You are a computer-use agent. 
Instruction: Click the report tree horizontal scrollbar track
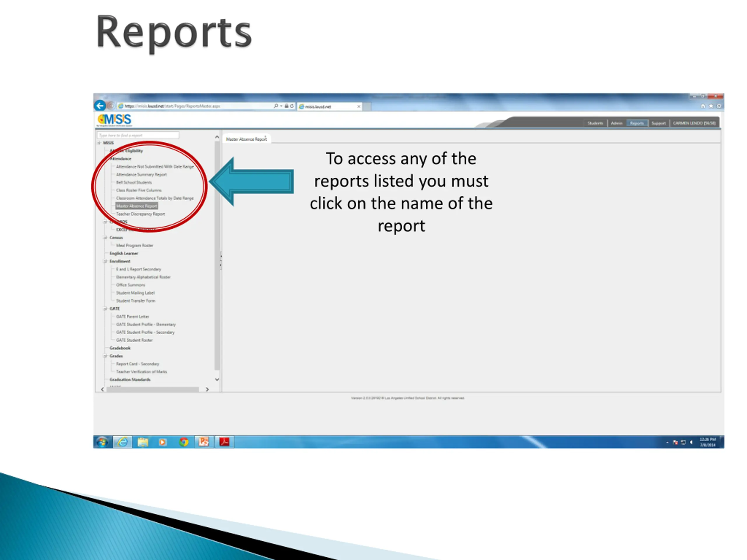[153, 390]
